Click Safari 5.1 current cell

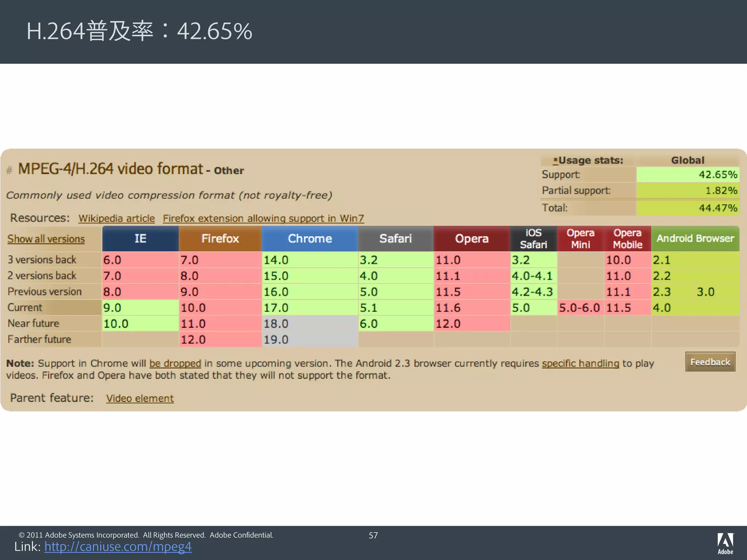(x=396, y=308)
